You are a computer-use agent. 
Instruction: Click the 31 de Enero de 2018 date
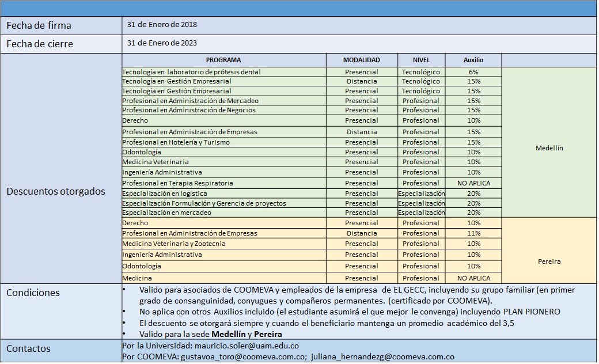[162, 24]
